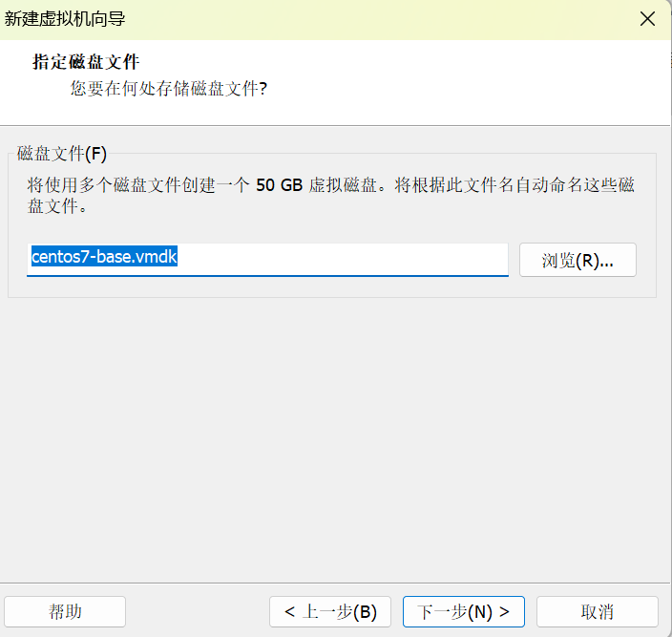Close the 新建虚拟机向导 dialog
This screenshot has height=637, width=672.
pos(647,19)
